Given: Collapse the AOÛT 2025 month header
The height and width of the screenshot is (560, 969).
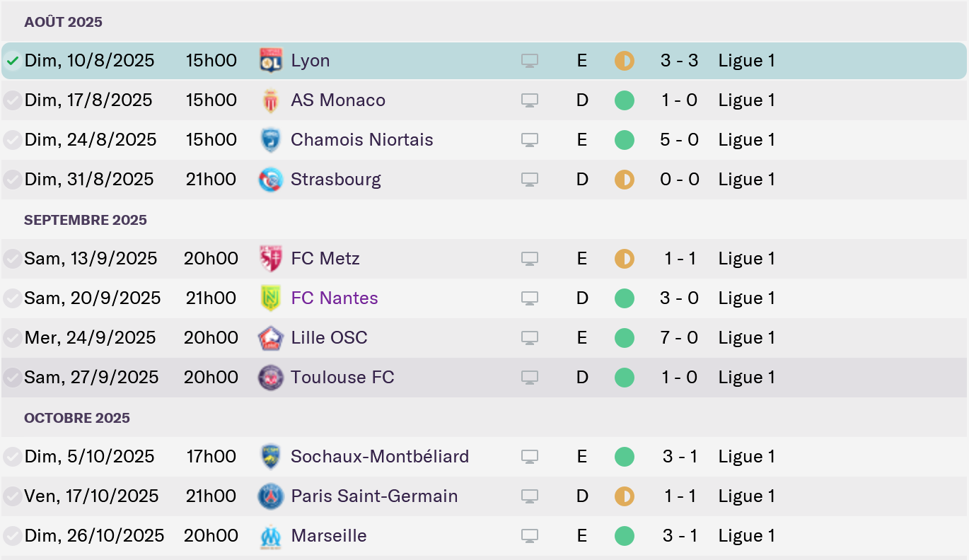Looking at the screenshot, I should point(63,22).
